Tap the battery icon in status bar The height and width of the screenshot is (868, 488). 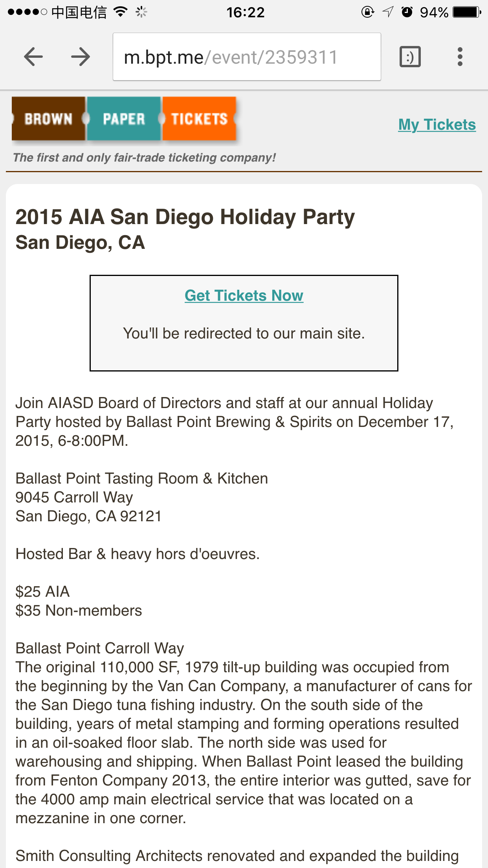tap(467, 12)
